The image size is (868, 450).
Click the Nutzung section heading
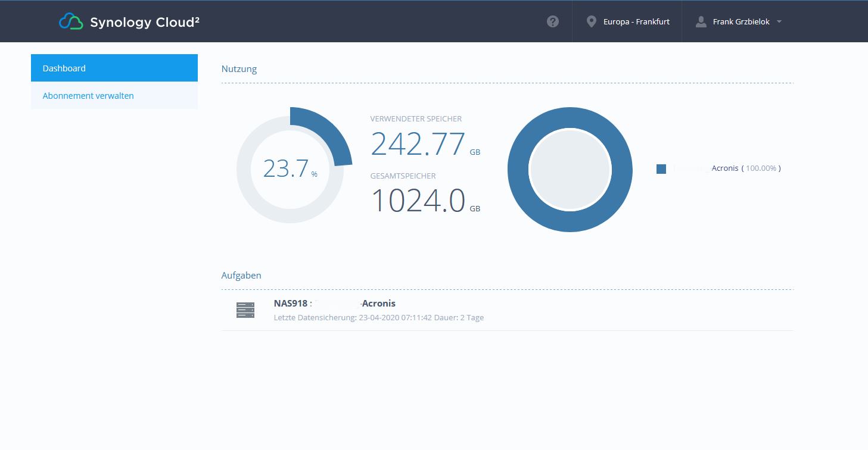[x=239, y=68]
